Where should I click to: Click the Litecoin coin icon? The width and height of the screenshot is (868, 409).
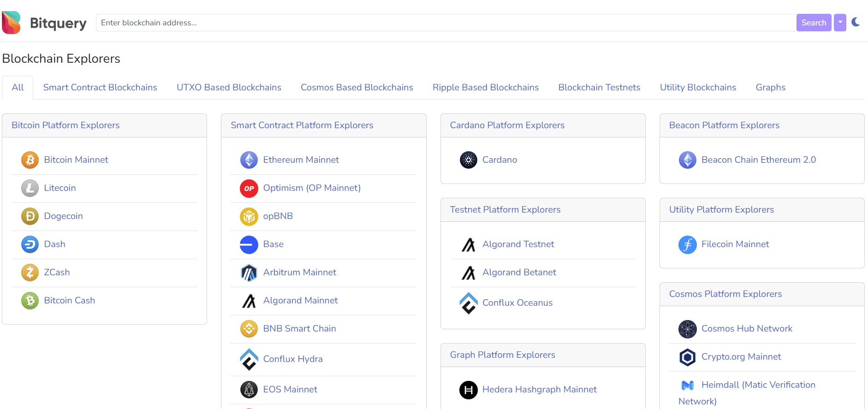(x=30, y=188)
